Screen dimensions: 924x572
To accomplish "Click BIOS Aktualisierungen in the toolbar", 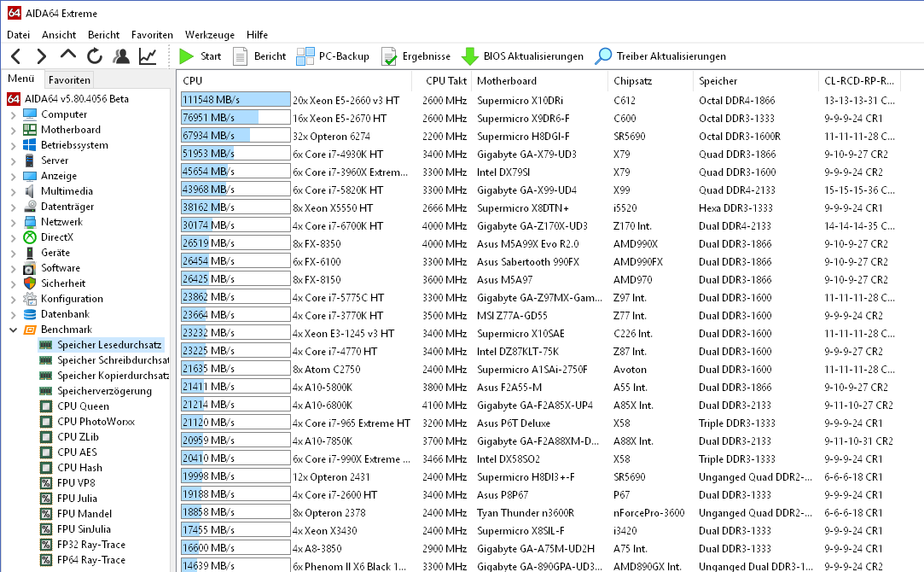I will click(x=522, y=56).
